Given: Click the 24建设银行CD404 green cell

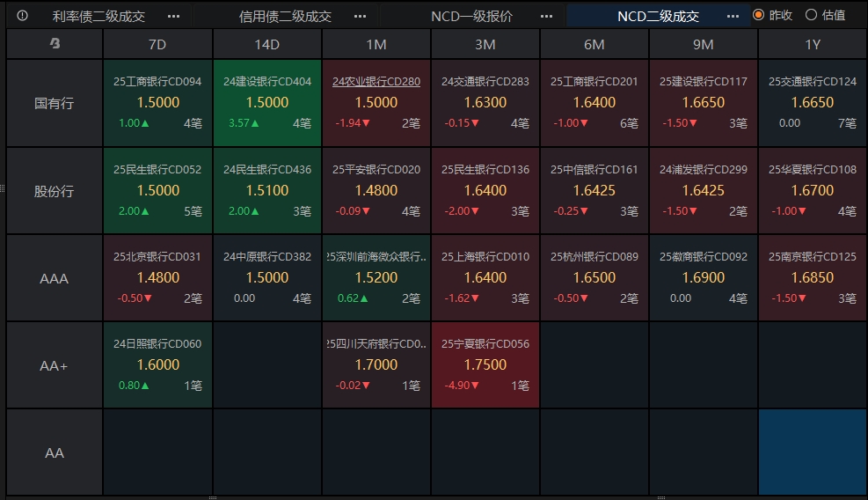Looking at the screenshot, I should click(267, 102).
